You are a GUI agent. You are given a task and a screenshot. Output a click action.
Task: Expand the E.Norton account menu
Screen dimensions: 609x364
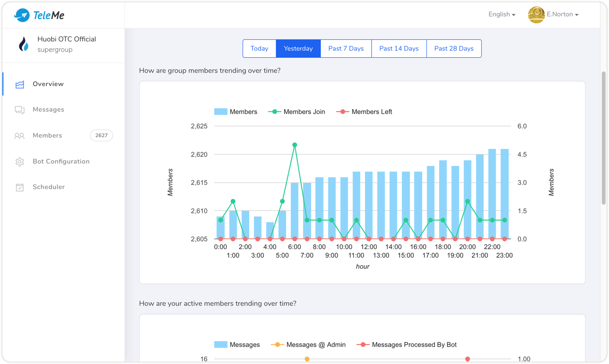click(x=563, y=15)
